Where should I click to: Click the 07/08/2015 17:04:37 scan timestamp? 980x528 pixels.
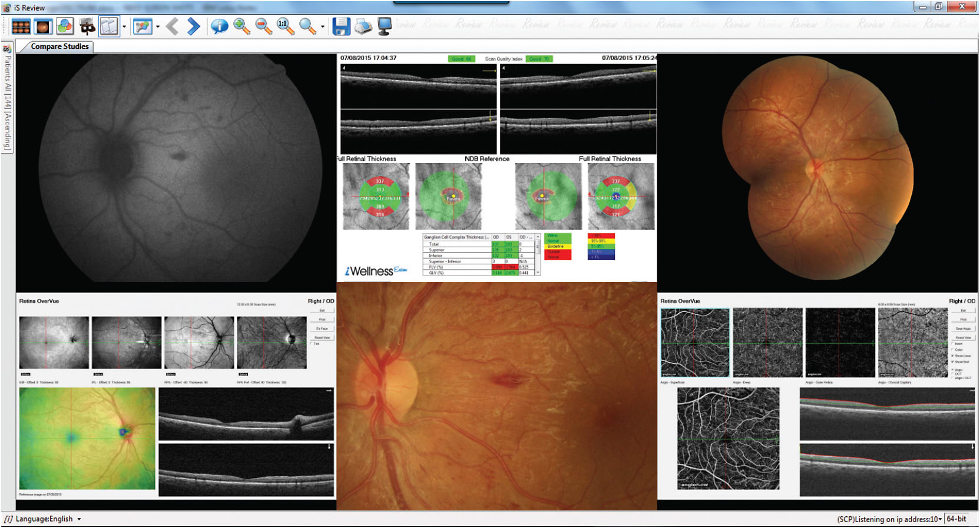click(368, 58)
